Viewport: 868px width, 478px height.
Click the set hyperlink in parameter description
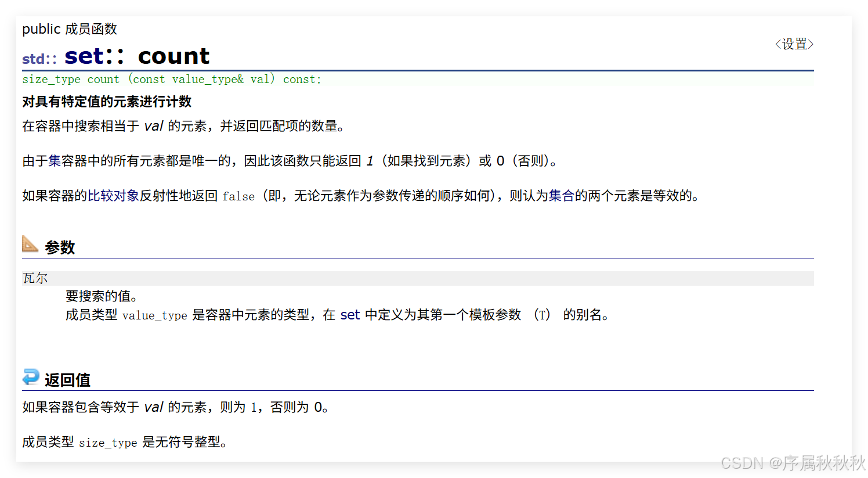(x=350, y=314)
